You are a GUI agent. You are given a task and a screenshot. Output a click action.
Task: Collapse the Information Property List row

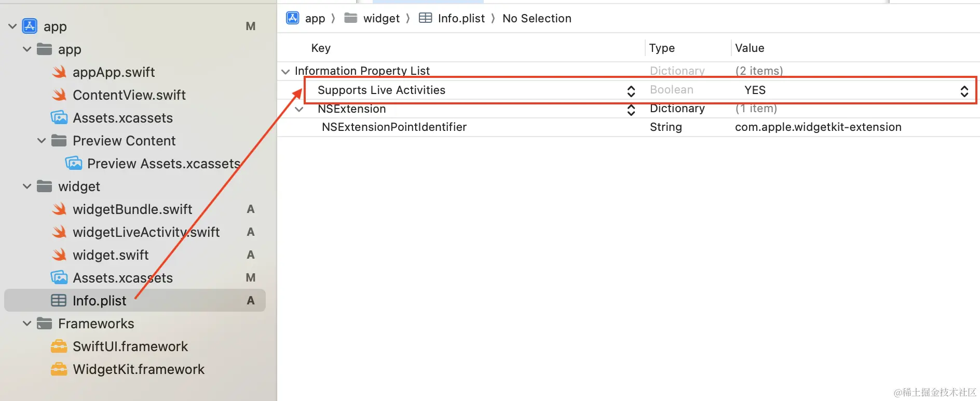[285, 71]
